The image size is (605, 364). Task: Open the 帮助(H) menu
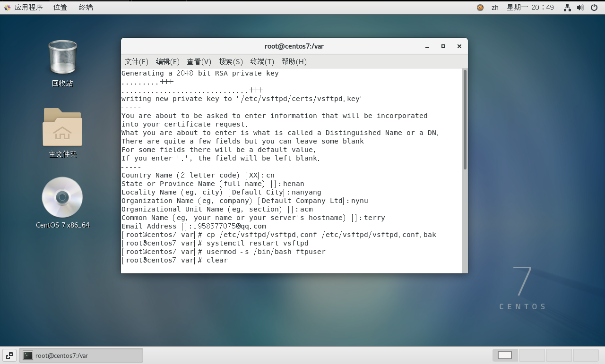coord(294,62)
